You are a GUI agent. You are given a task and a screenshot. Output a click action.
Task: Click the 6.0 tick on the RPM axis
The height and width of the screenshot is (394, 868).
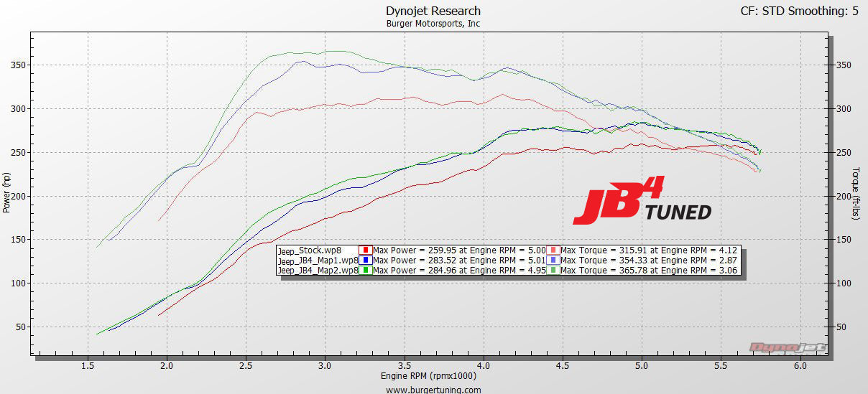point(800,365)
